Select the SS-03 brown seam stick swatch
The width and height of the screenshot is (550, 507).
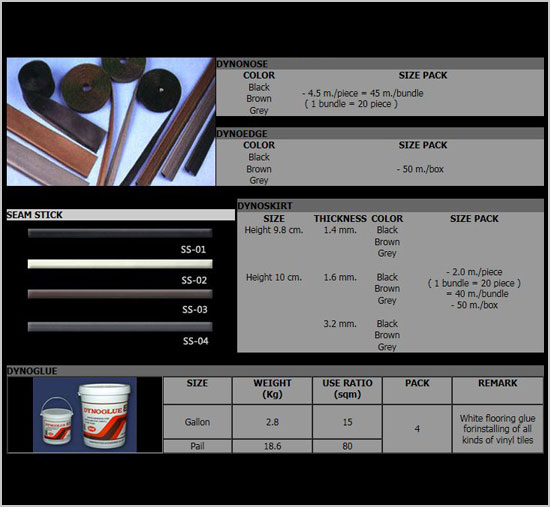pos(120,294)
